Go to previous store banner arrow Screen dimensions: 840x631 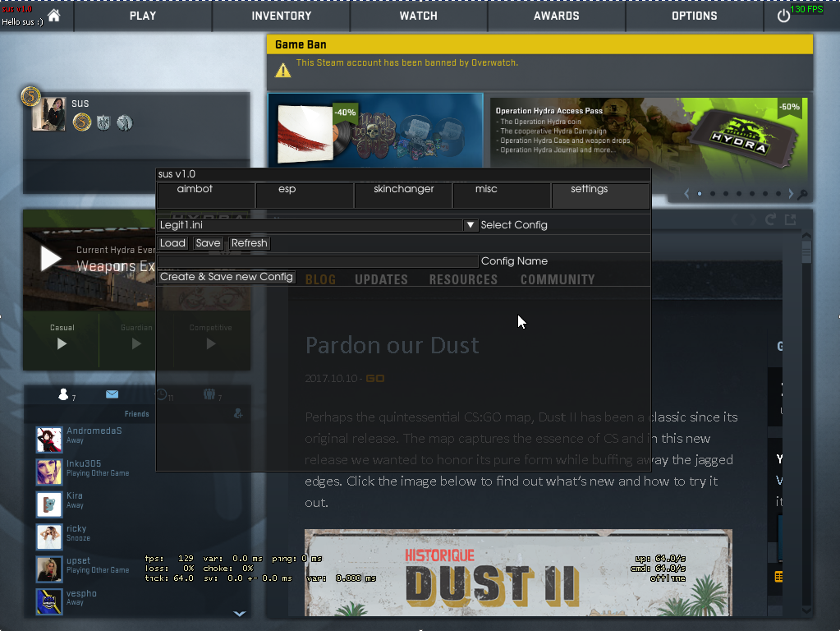(686, 194)
